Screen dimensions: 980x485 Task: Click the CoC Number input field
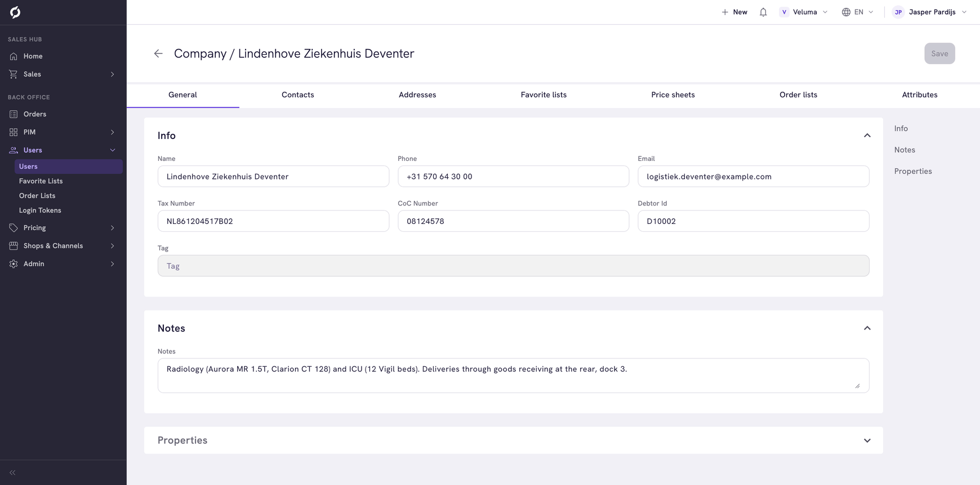pos(513,221)
